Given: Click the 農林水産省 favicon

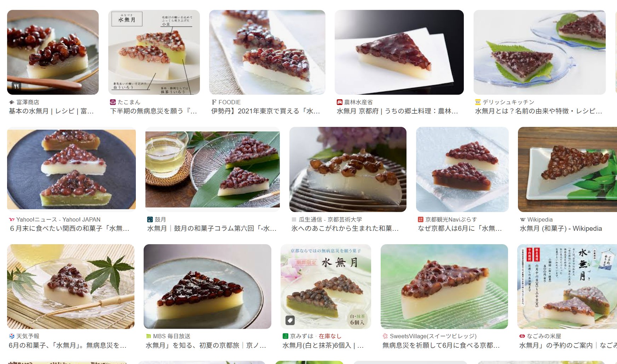Looking at the screenshot, I should tap(339, 102).
